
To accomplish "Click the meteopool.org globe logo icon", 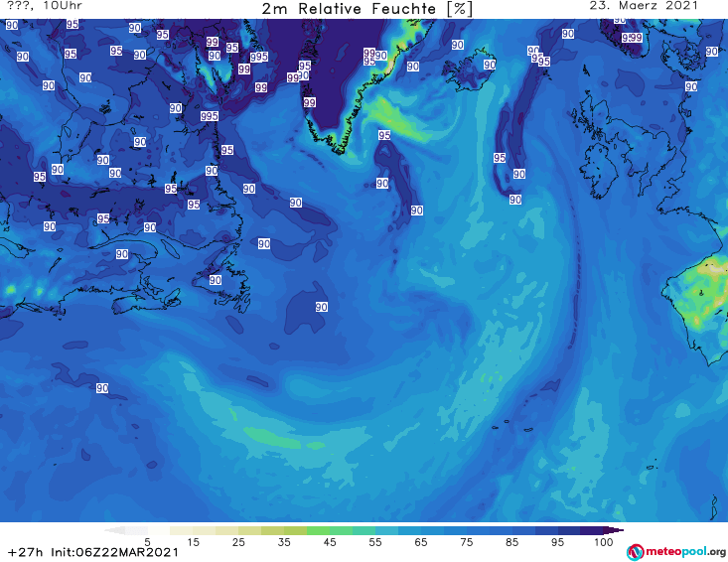I will 635,552.
